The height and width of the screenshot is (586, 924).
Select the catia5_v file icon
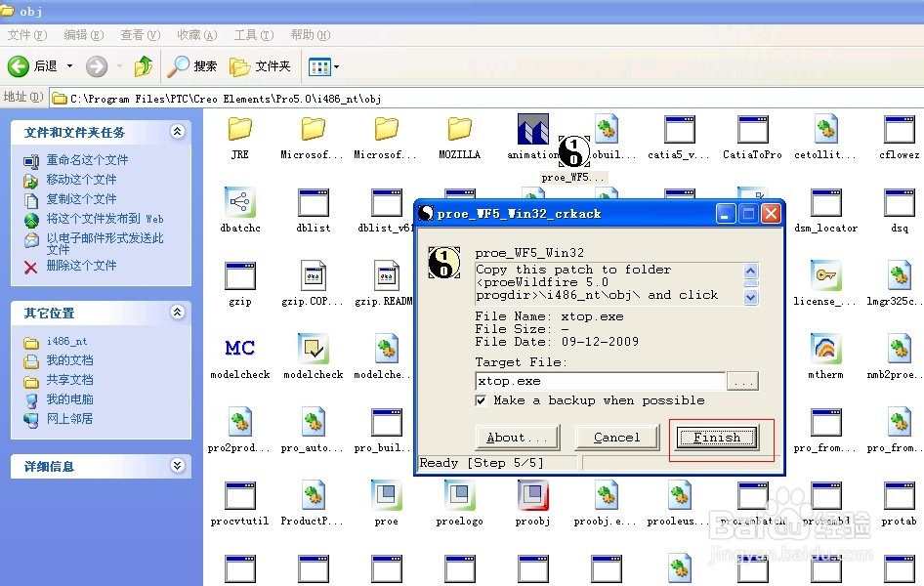tap(680, 130)
